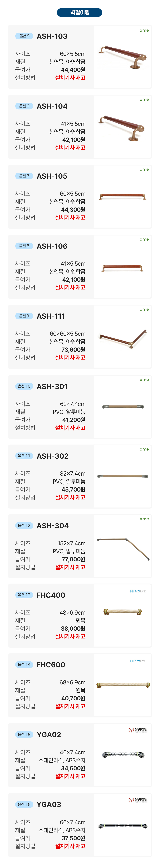Click the FH brand logo beside FHC600

138,661
